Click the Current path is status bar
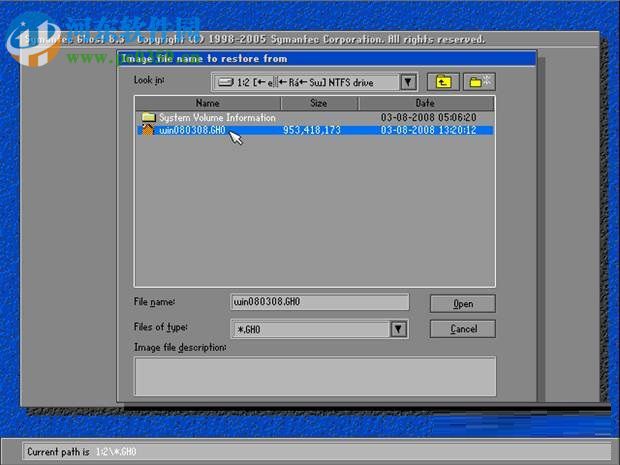 click(x=316, y=452)
